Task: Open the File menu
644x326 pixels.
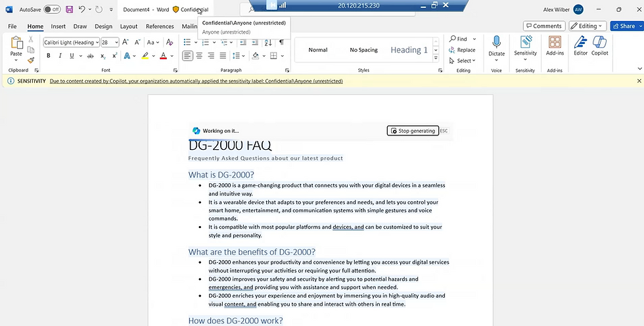Action: pos(12,26)
